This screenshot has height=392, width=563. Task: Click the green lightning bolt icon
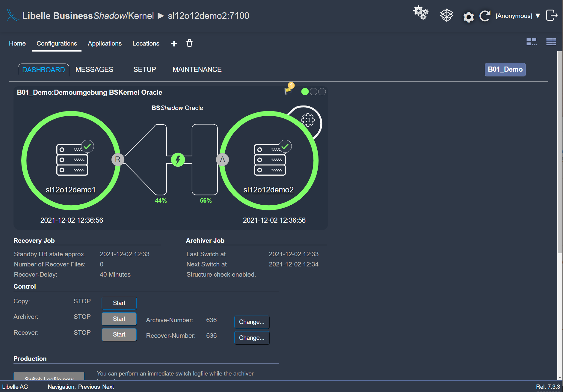[x=178, y=160]
